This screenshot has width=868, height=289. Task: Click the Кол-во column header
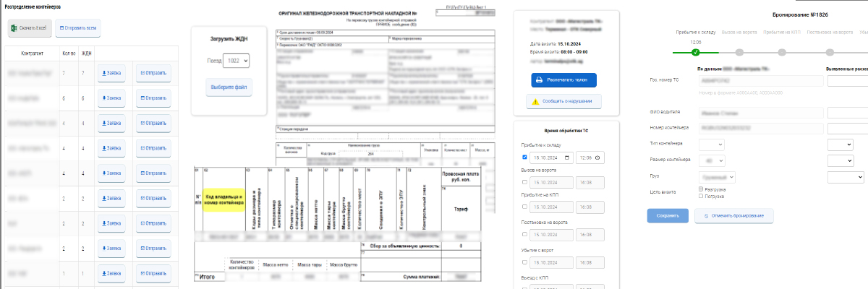(x=69, y=53)
